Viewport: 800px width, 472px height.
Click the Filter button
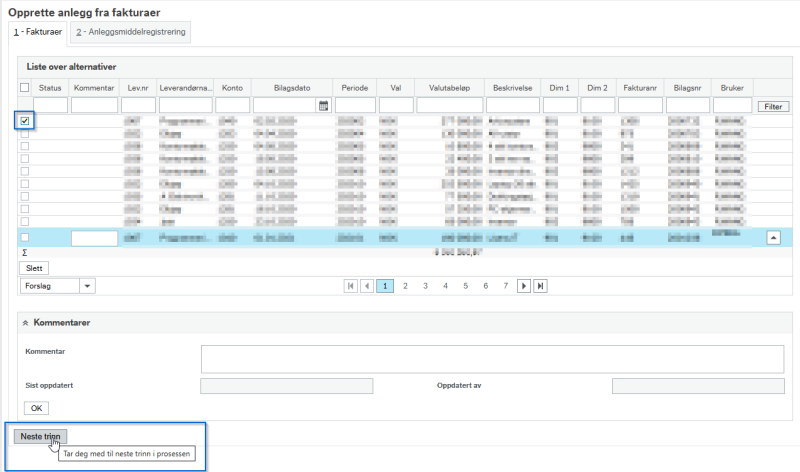click(773, 107)
